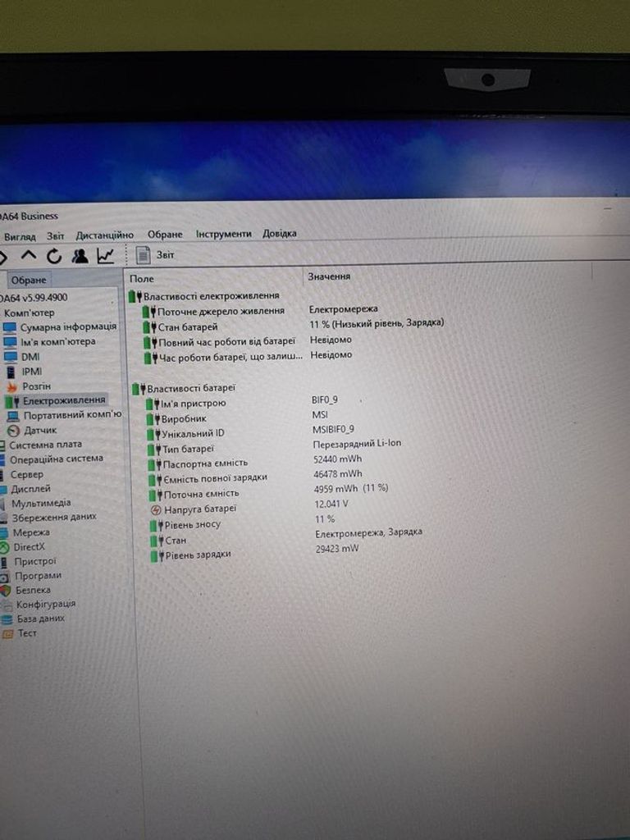Select DMI tree item

click(21, 357)
